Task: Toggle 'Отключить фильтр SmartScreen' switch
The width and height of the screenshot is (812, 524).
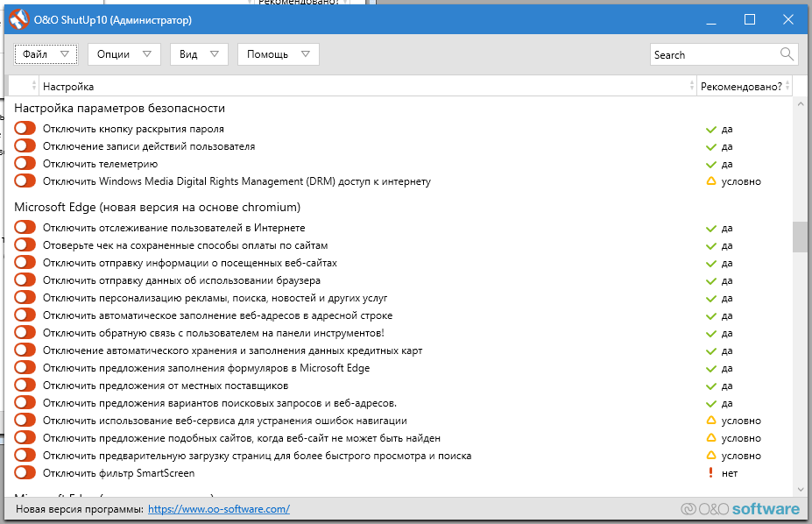Action: point(25,473)
